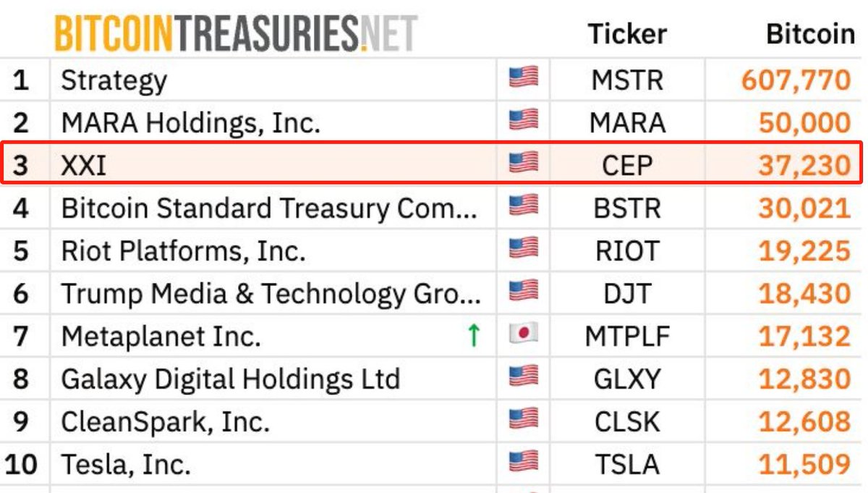The width and height of the screenshot is (868, 493).
Task: Click the MSTR ticker symbol
Action: point(627,80)
